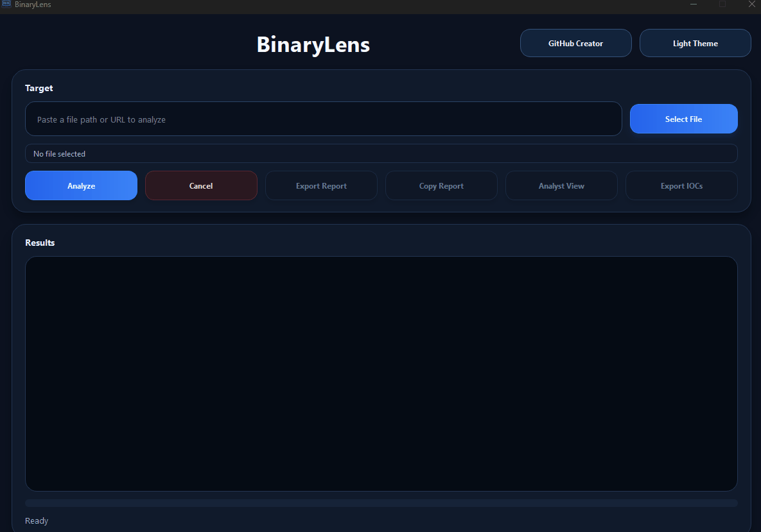Select the 'No file selected' status bar
The height and width of the screenshot is (532, 761).
381,153
